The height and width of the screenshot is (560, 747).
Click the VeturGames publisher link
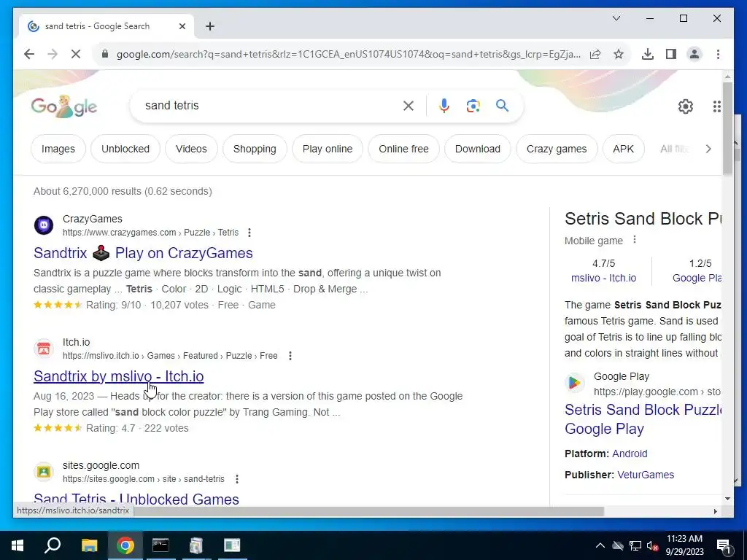point(646,475)
